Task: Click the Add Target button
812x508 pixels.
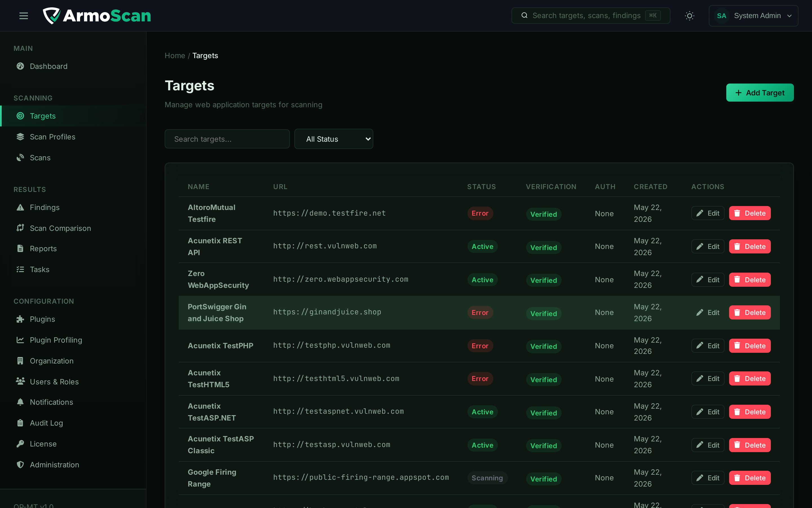Action: 760,93
